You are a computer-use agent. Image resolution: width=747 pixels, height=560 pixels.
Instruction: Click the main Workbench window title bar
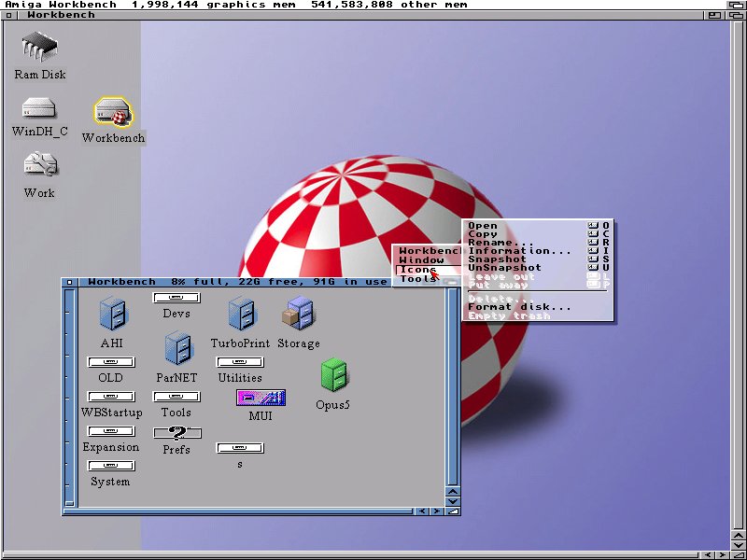361,15
